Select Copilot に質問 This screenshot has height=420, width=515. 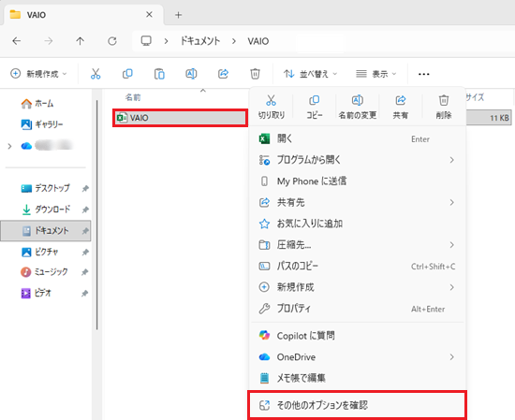tap(358, 336)
